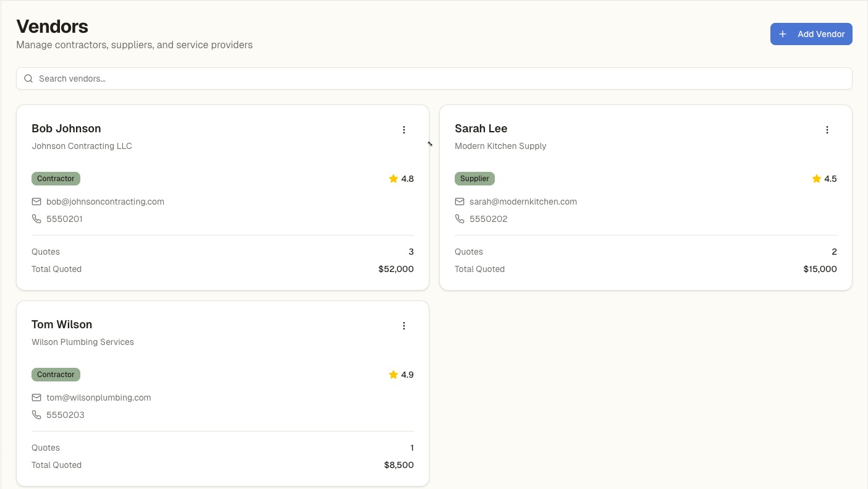This screenshot has height=489, width=868.
Task: Click the search vendors input field
Action: pos(247,79)
